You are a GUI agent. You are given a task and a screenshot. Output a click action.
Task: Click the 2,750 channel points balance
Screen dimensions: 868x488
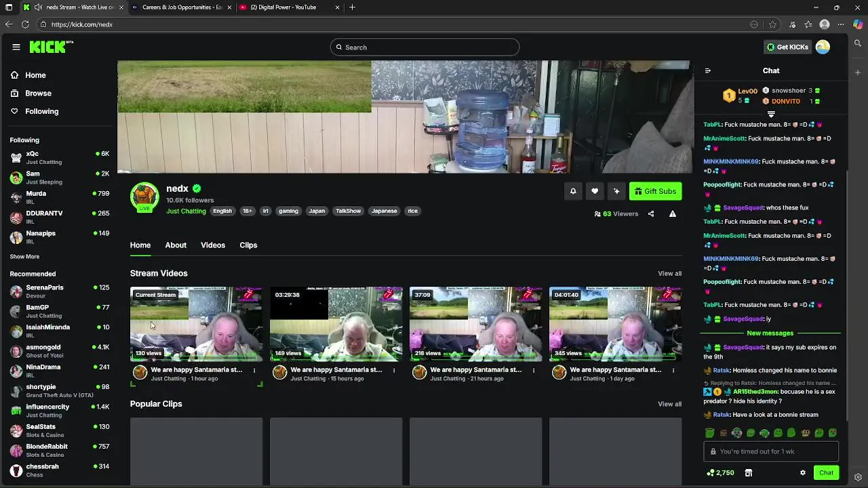[720, 473]
